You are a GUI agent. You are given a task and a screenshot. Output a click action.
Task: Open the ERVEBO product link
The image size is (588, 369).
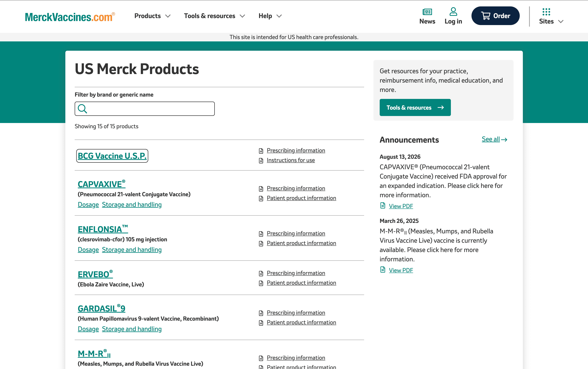pyautogui.click(x=95, y=274)
